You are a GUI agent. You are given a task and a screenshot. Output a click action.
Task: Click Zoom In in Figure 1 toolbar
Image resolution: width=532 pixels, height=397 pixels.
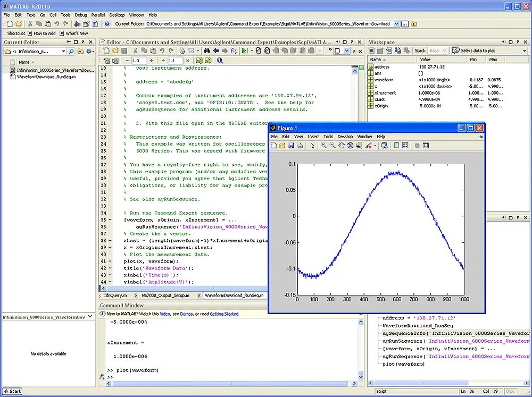pyautogui.click(x=323, y=146)
